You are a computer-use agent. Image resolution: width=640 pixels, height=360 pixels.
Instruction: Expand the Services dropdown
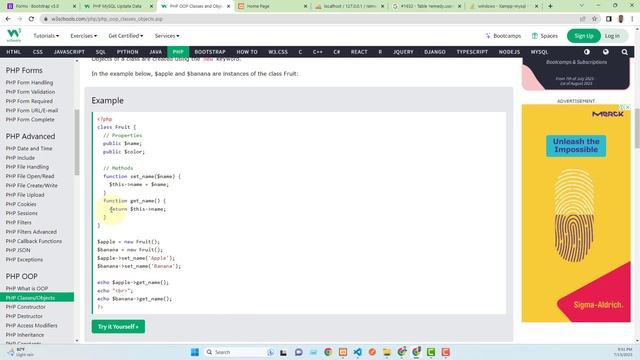167,36
